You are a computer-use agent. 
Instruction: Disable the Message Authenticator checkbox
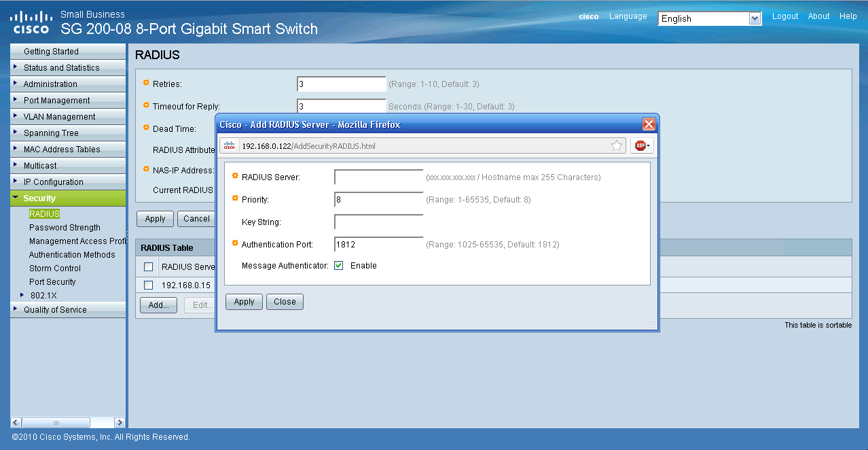click(x=339, y=266)
